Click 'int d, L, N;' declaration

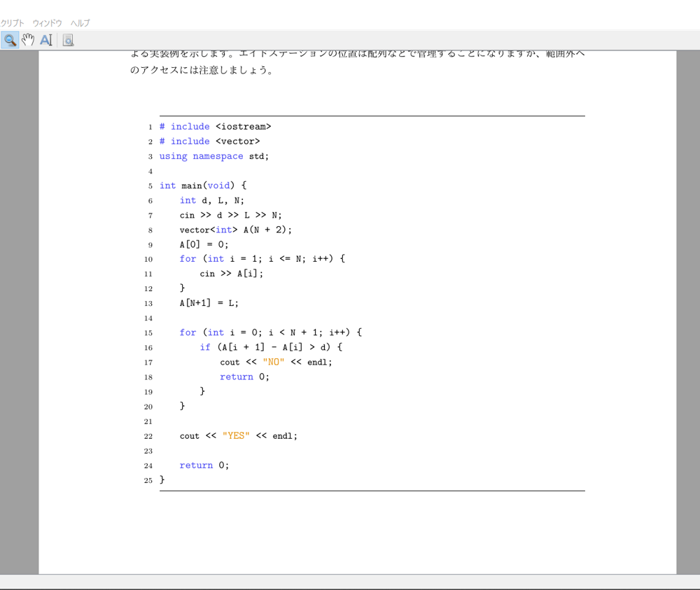pos(212,200)
